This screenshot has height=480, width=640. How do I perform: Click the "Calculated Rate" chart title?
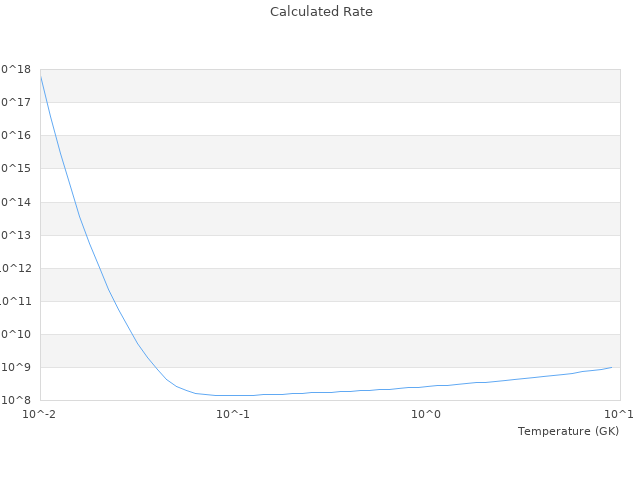320,12
